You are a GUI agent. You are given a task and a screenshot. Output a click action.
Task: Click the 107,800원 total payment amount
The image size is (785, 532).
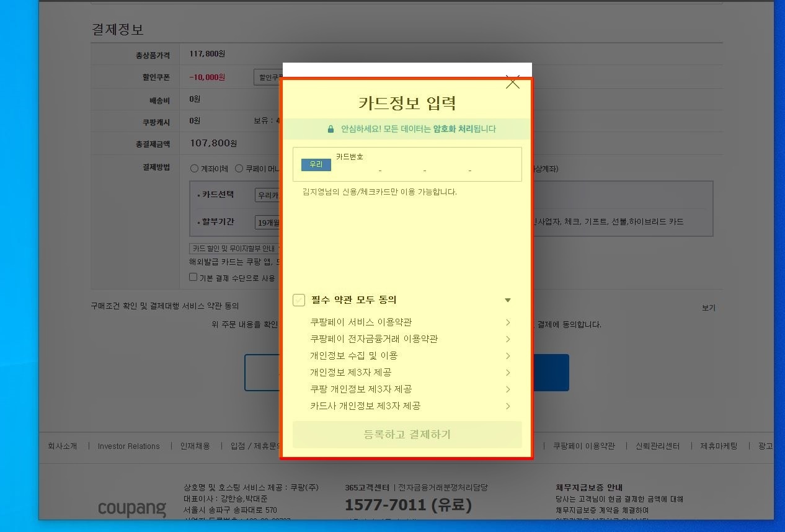213,143
